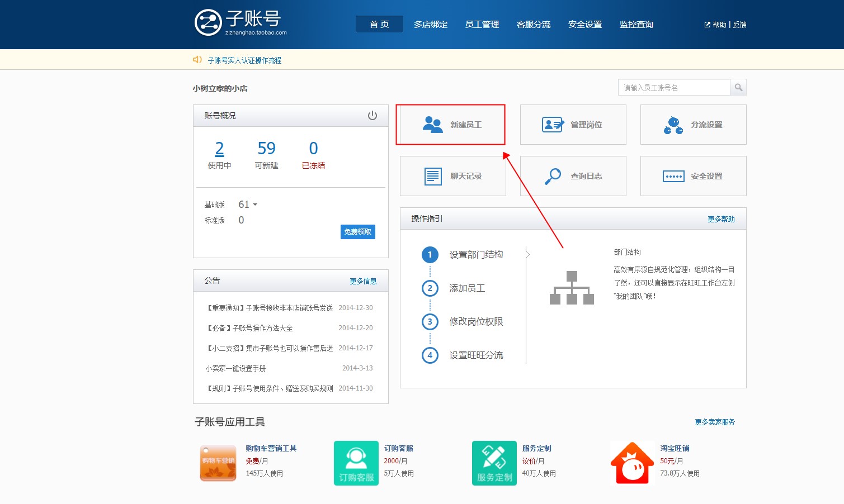Open the 聊天记录 document icon
The image size is (844, 504).
(x=432, y=176)
